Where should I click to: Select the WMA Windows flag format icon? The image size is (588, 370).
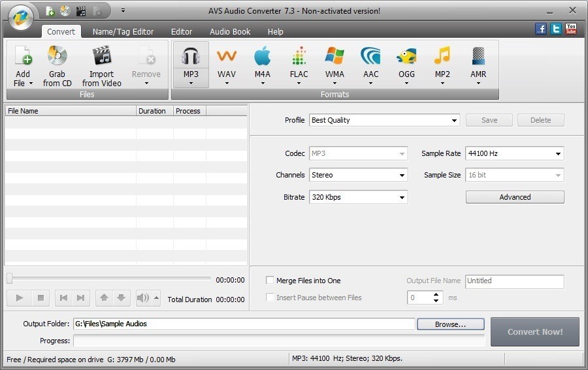(335, 56)
